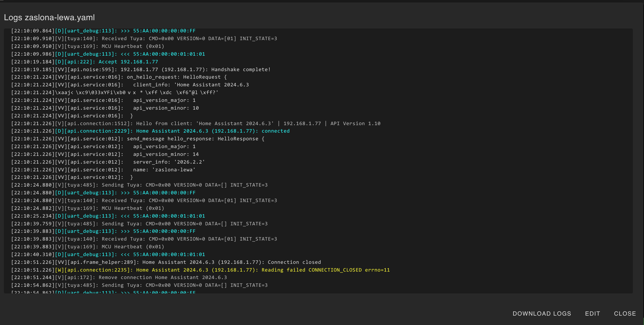Click the api.frame_helper 'Connection closed' log line
Screen dimensions: 644x325
(166, 262)
